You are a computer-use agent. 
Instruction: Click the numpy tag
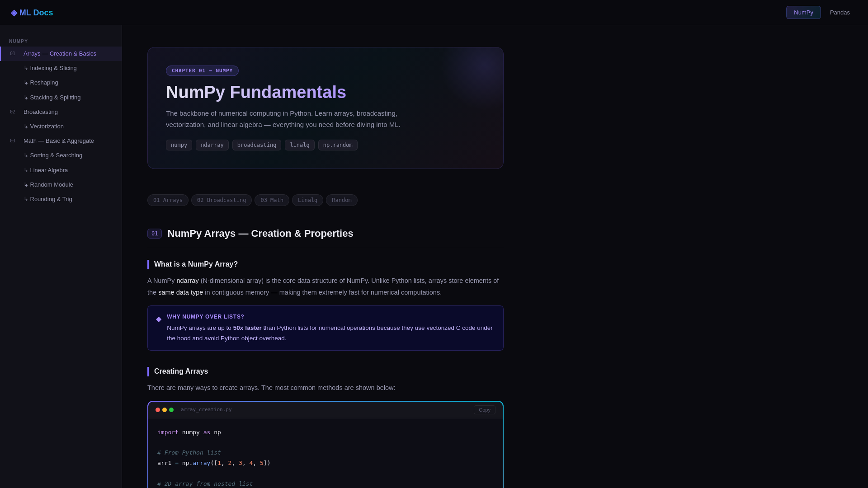tap(179, 145)
